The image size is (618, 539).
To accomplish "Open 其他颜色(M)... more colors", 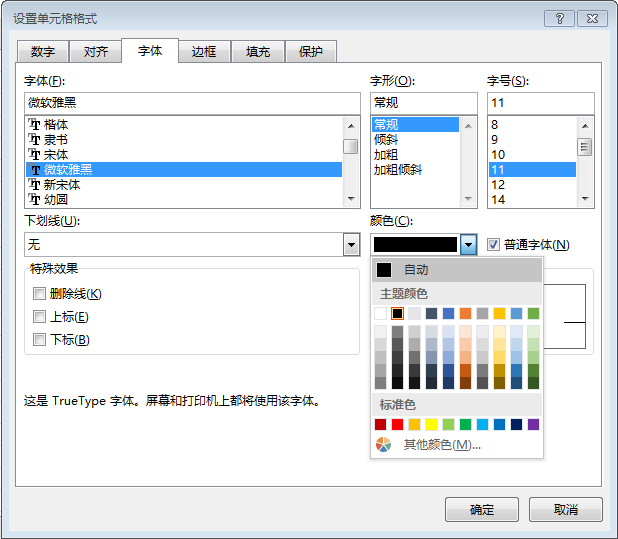I will coord(457,445).
